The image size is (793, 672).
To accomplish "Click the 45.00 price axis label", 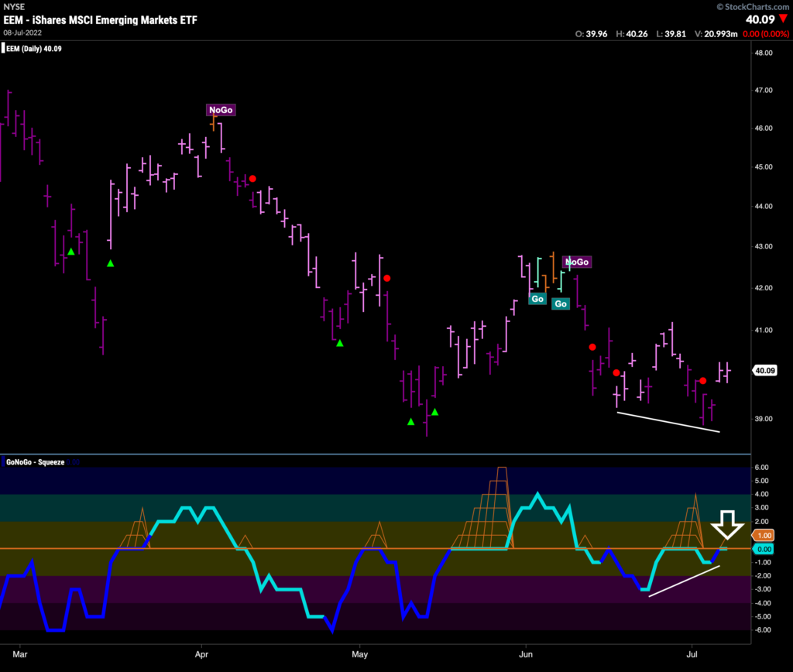I will point(763,167).
